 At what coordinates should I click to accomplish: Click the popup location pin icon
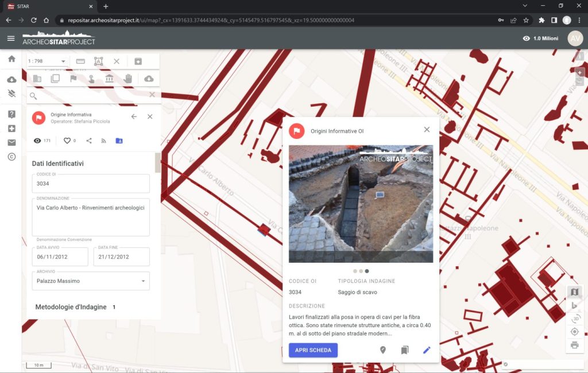point(383,350)
